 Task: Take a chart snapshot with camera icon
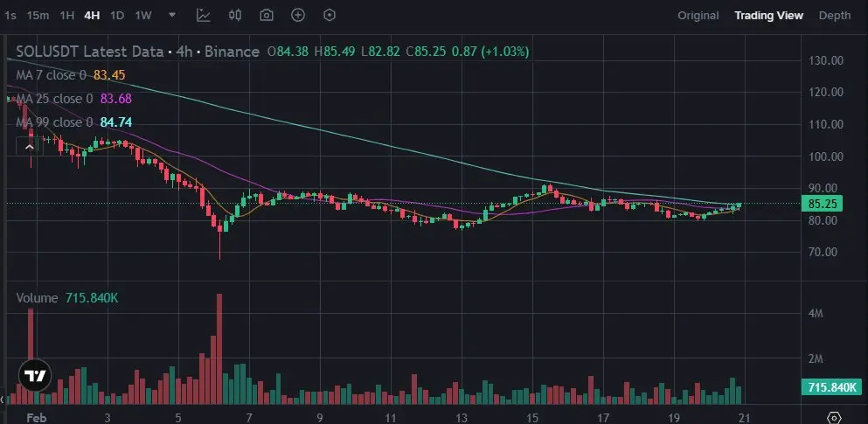pos(267,15)
